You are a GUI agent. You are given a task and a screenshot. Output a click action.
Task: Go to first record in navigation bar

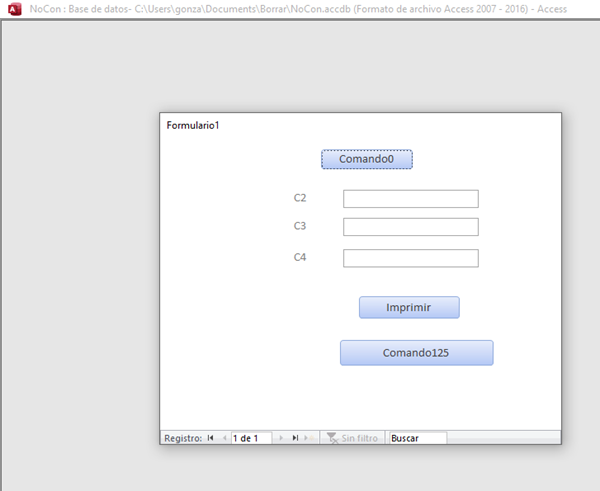pos(211,438)
